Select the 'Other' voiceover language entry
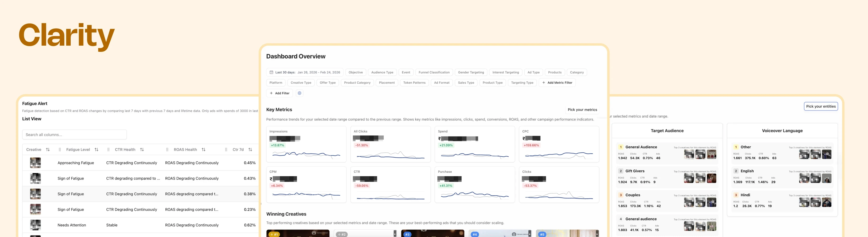 coord(782,153)
